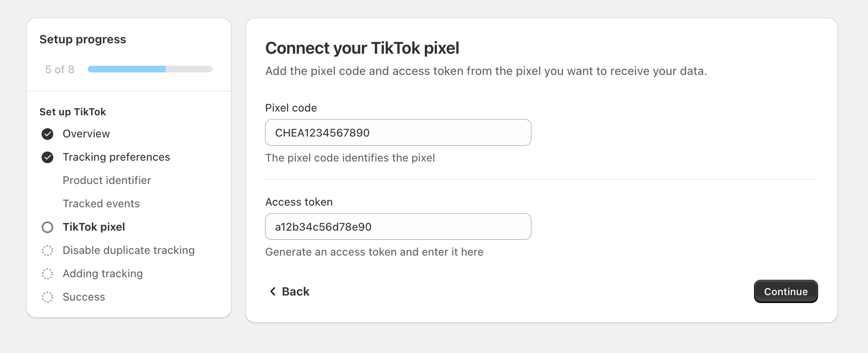This screenshot has width=868, height=353.
Task: Select the TikTok pixel step label
Action: click(94, 227)
